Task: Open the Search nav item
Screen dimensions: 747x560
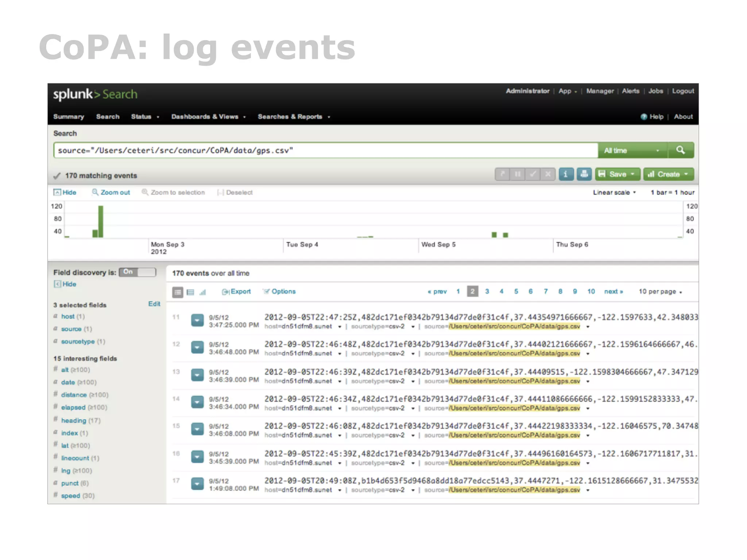Action: point(108,117)
